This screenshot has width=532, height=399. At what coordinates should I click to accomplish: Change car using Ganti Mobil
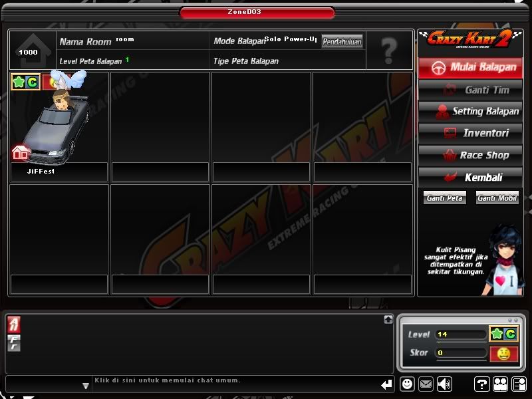(497, 198)
